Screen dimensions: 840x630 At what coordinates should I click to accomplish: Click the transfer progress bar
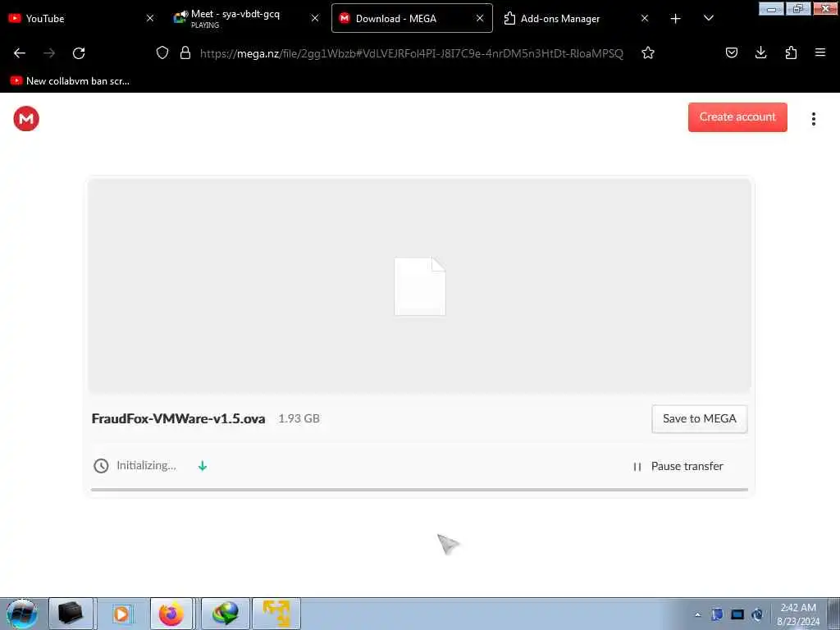(x=419, y=490)
